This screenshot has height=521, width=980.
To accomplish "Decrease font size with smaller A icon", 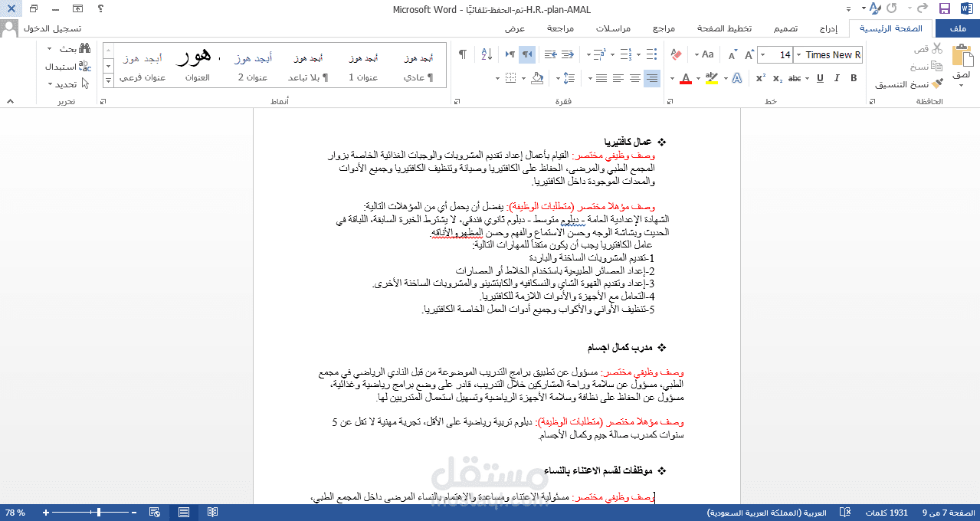I will point(732,55).
